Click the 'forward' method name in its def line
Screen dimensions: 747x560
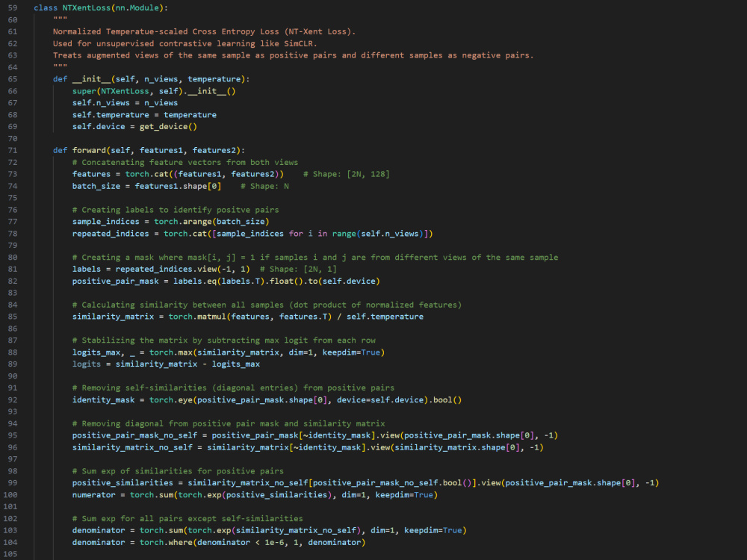tap(89, 151)
